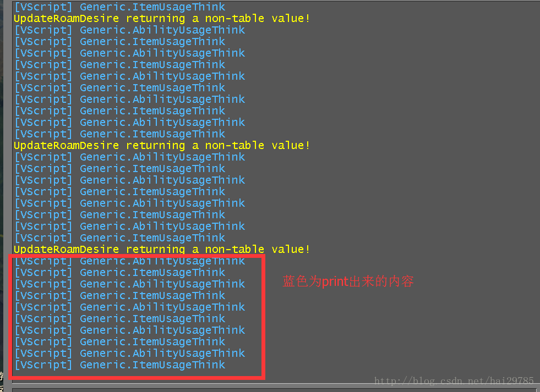Select the AbilityUsageThink line right below second warning
The width and height of the screenshot is (540, 392).
tap(130, 157)
